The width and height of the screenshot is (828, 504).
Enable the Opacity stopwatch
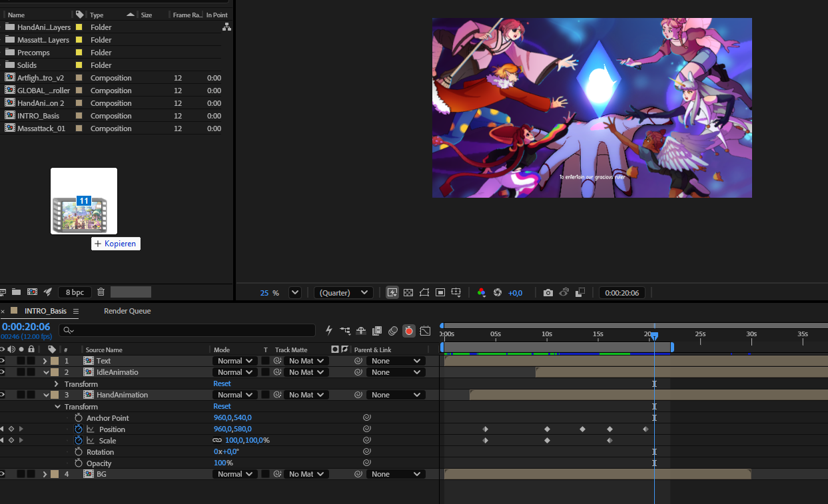[x=79, y=463]
